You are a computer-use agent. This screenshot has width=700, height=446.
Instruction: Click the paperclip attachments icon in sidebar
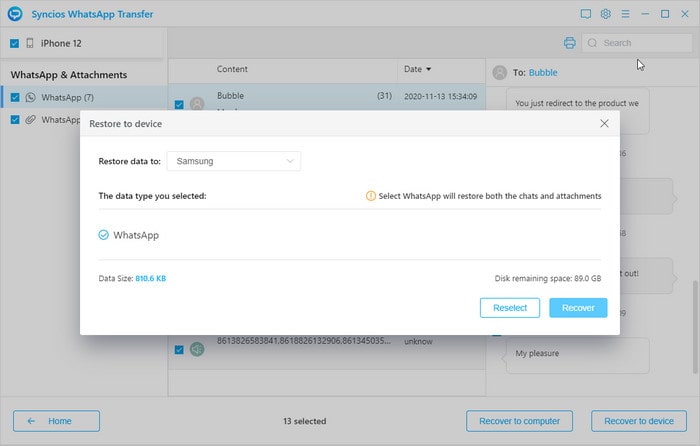click(x=30, y=120)
